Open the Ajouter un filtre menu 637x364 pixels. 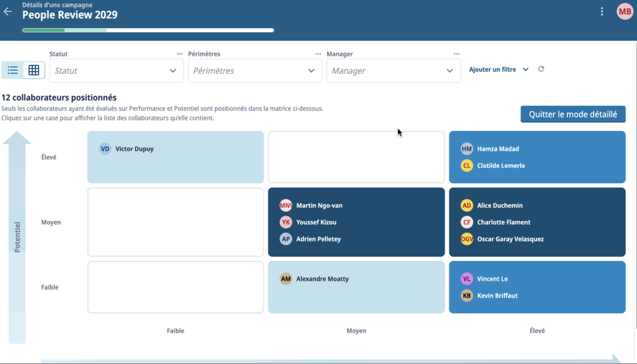499,69
